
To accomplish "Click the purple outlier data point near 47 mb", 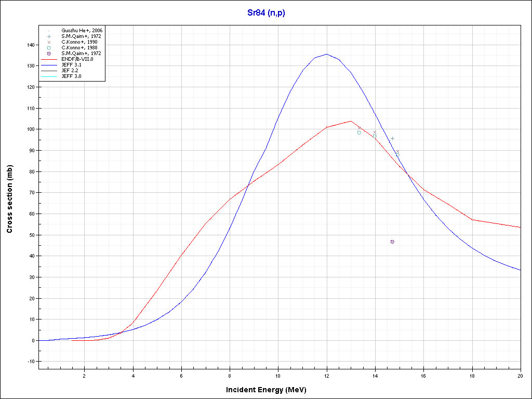I will coord(392,242).
